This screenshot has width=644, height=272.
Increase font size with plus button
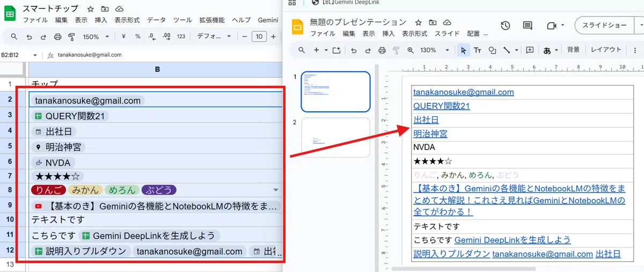(x=273, y=37)
